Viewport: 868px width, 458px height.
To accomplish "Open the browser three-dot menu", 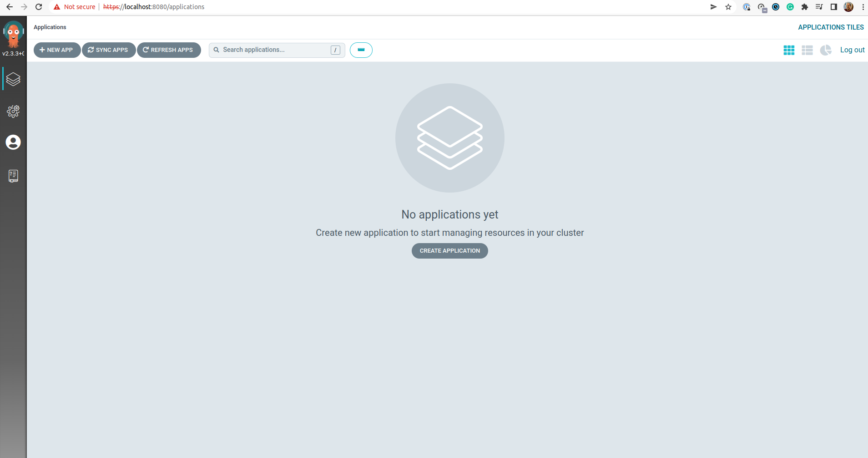I will (863, 7).
